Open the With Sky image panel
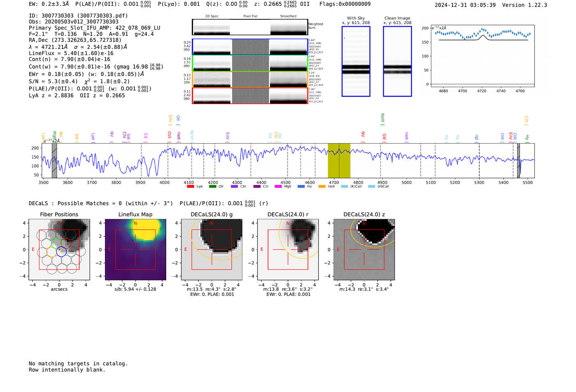The height and width of the screenshot is (392, 576). click(356, 61)
